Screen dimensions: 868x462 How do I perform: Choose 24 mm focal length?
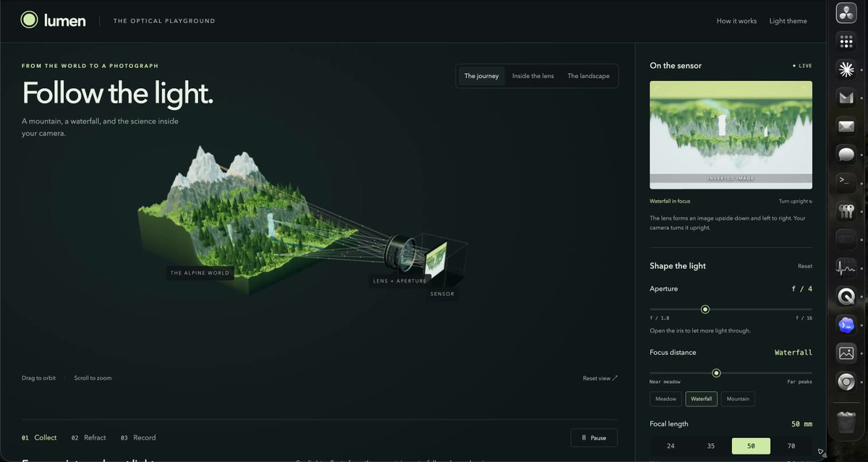pos(671,446)
